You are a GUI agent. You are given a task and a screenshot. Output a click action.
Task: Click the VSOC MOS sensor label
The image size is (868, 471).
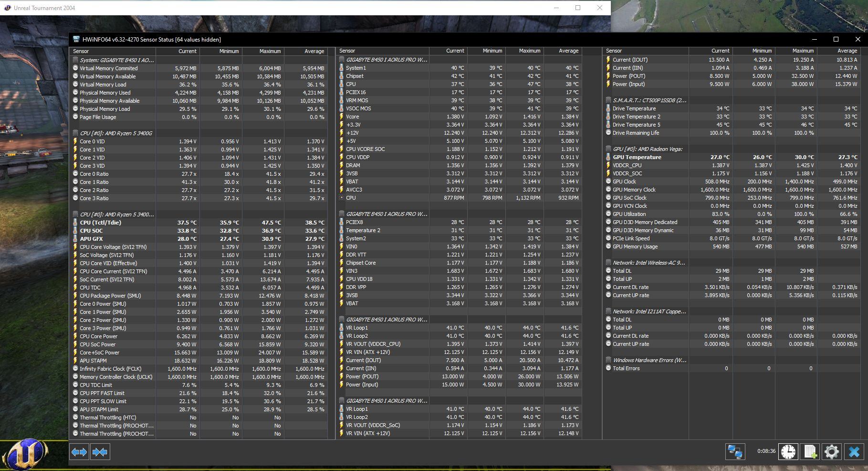pyautogui.click(x=358, y=108)
